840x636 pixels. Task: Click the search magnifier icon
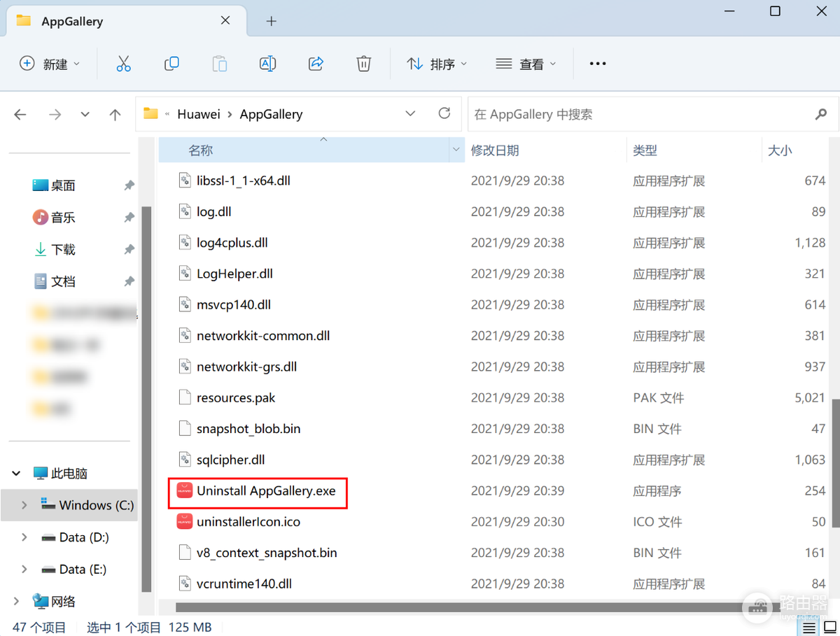821,113
